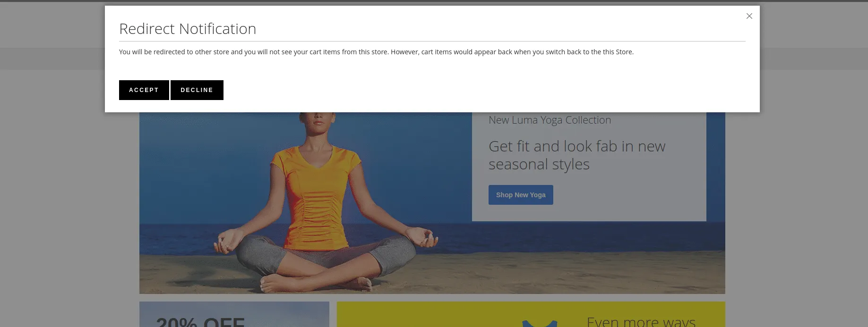Close the Redirect Notification dialog with X
Screen dimensions: 868x327
point(749,16)
